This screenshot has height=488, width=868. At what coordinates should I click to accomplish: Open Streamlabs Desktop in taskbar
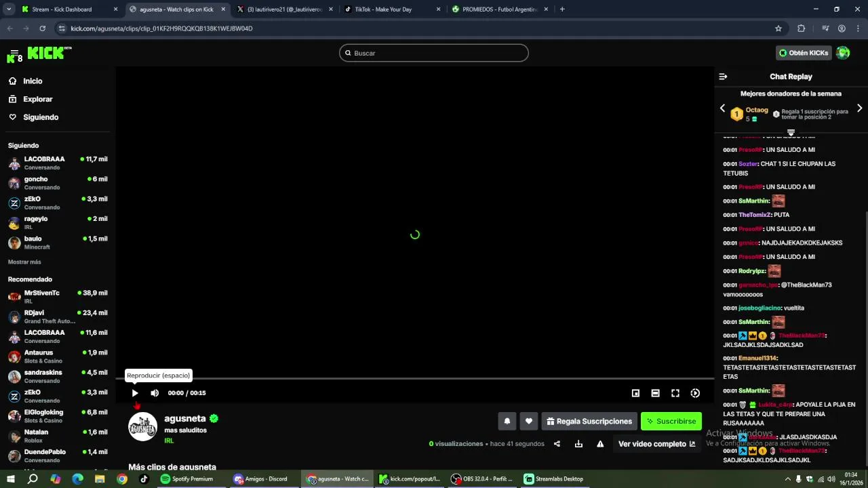554,479
